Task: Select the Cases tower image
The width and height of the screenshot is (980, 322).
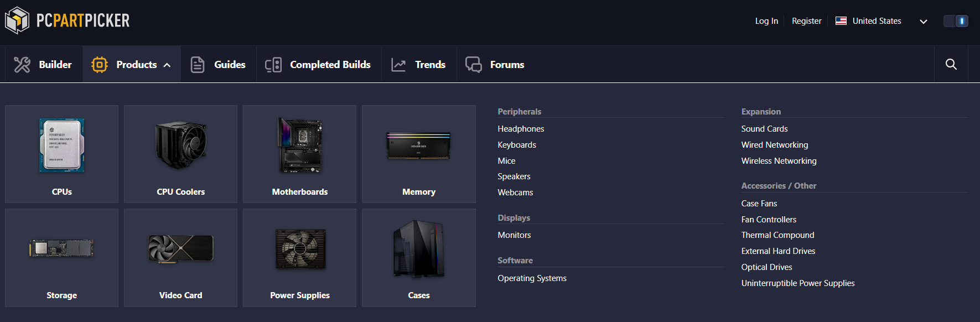Action: (x=419, y=249)
